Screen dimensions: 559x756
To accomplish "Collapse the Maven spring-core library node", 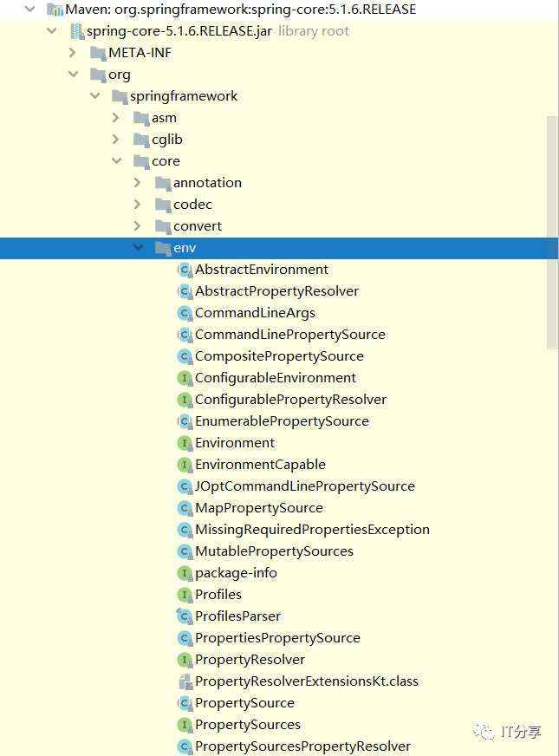I will click(29, 10).
